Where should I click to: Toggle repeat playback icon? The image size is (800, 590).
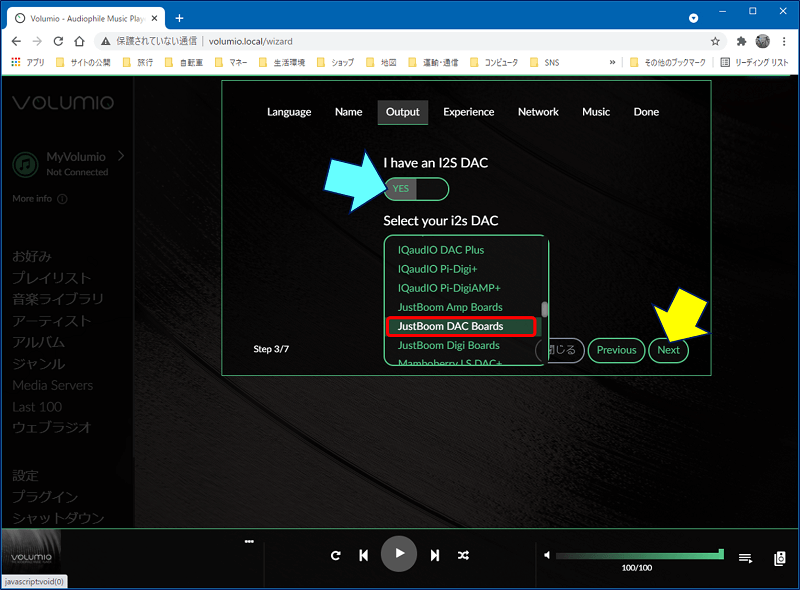(x=335, y=555)
